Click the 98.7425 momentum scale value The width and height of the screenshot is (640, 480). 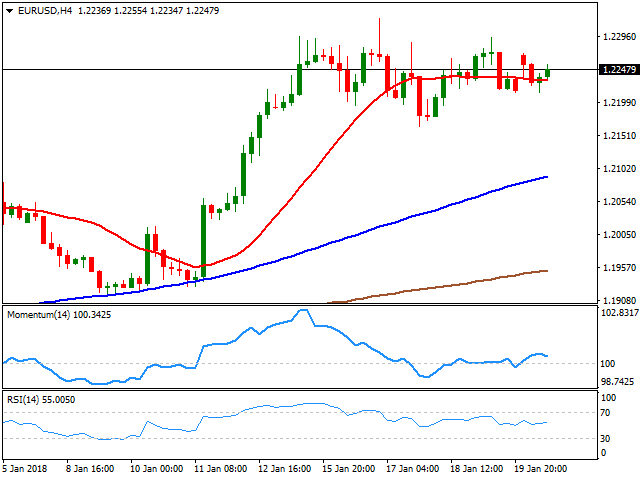coord(618,382)
